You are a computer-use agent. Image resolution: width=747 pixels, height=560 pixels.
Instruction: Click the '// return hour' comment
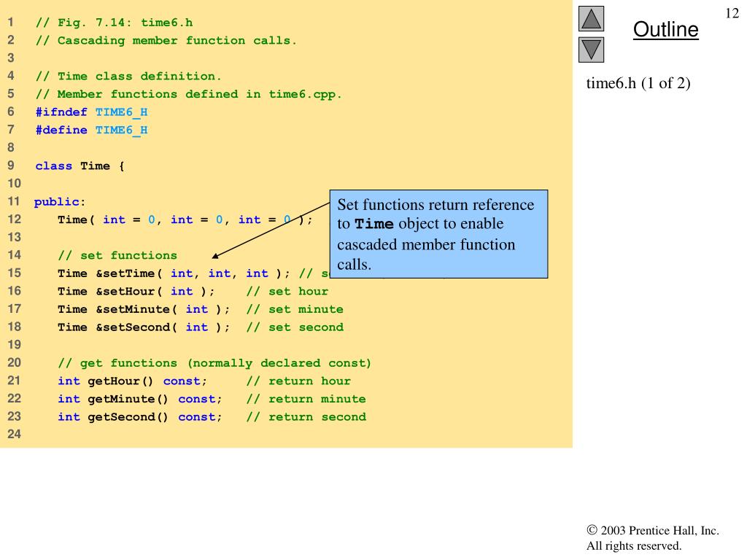(298, 381)
